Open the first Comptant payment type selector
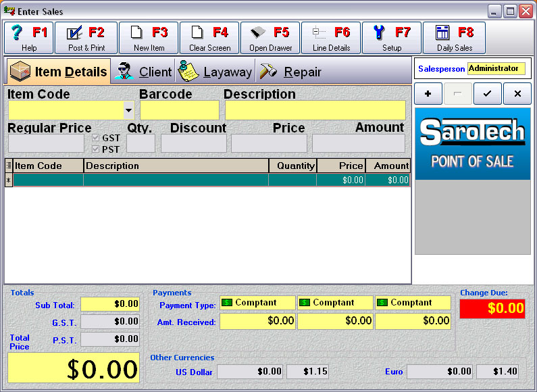The height and width of the screenshot is (392, 537). tap(257, 303)
